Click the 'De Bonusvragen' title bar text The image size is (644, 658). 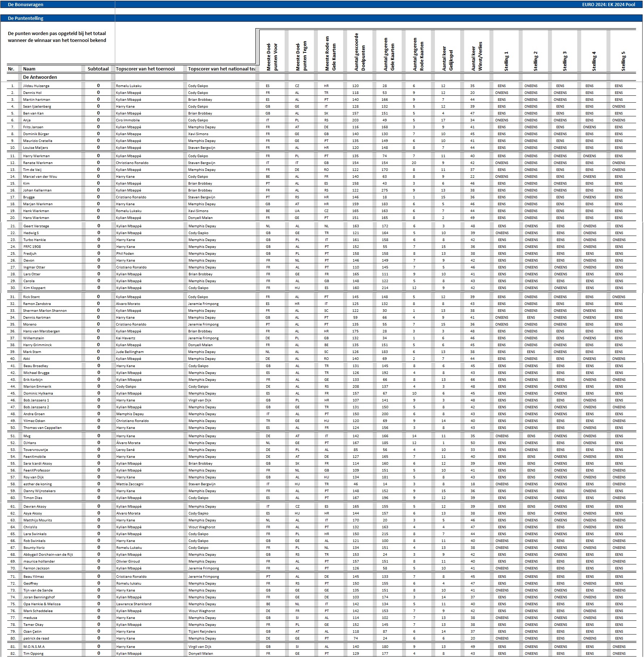click(x=25, y=5)
